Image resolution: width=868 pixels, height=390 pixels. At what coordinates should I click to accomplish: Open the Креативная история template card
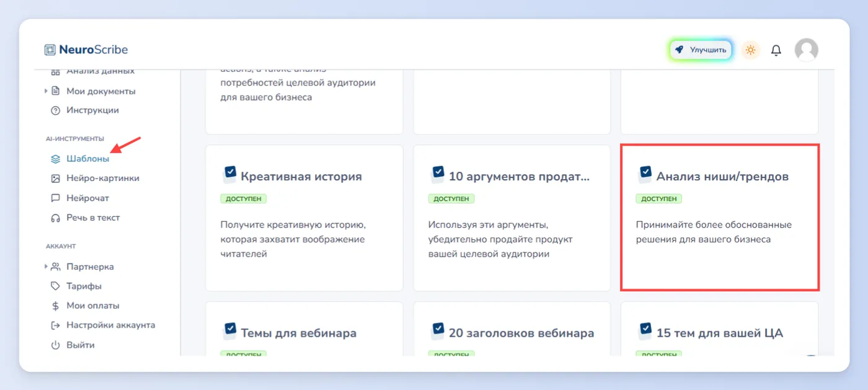click(304, 218)
